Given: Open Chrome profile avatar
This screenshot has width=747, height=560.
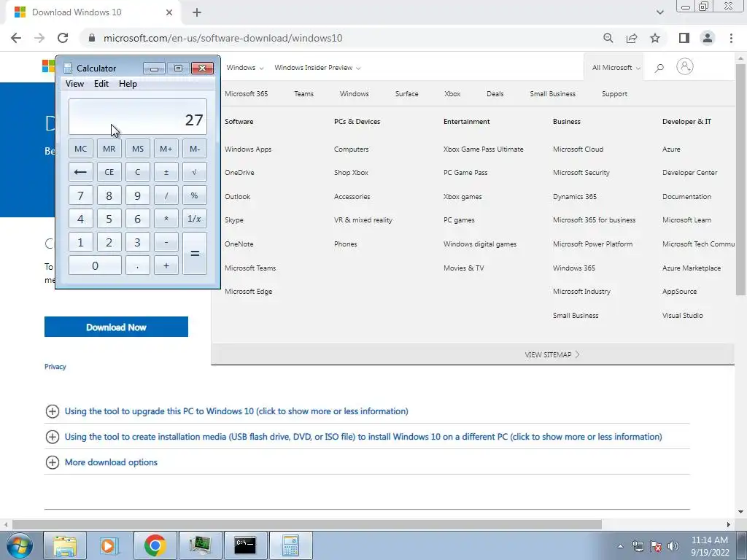Looking at the screenshot, I should click(708, 38).
